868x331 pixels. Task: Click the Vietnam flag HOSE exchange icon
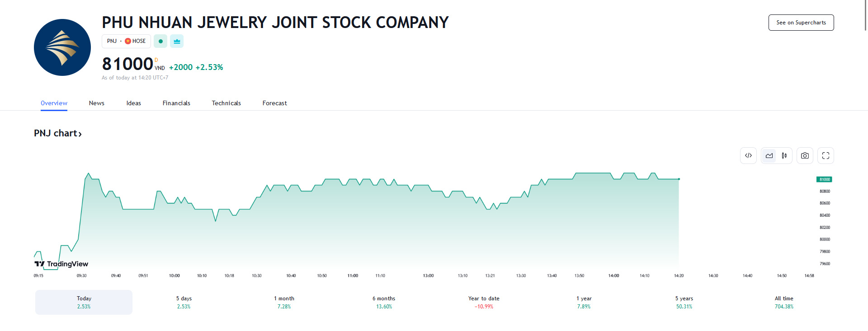[x=128, y=41]
